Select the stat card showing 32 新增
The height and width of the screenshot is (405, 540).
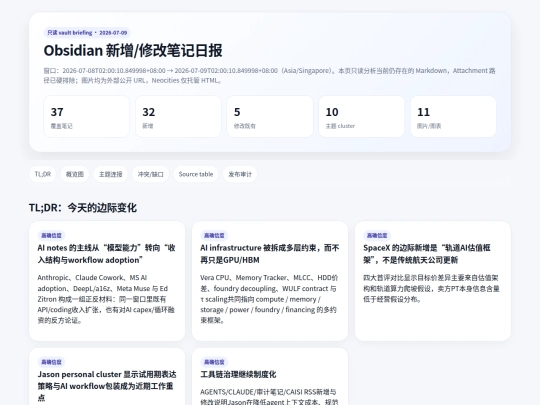click(178, 116)
